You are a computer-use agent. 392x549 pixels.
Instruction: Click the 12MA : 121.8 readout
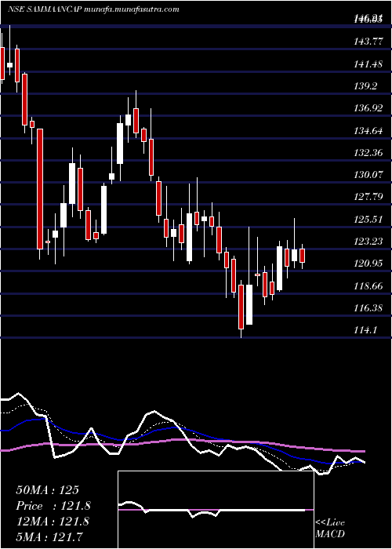53,522
